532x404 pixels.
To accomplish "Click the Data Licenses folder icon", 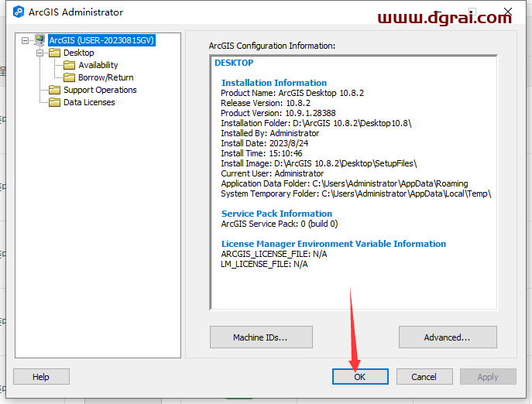I will (54, 102).
